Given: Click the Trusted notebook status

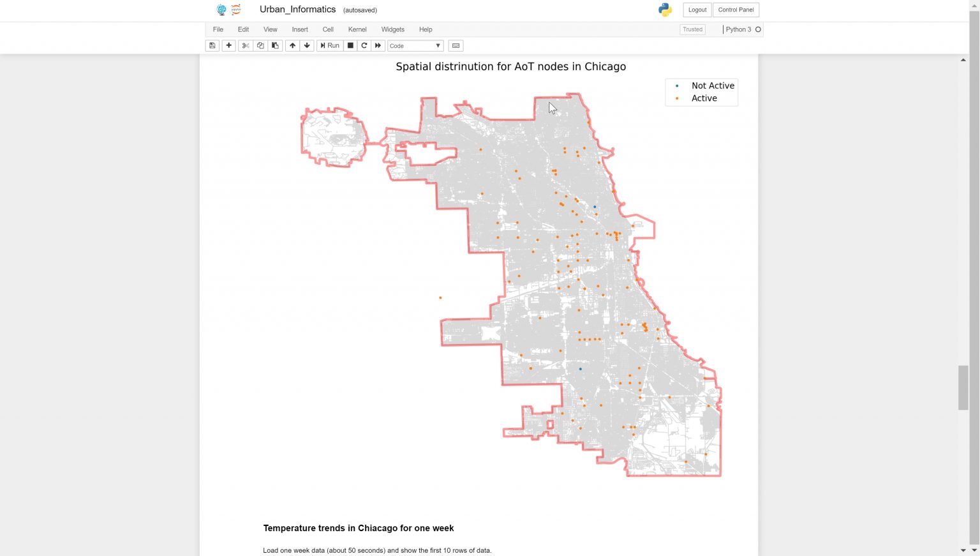Looking at the screenshot, I should tap(692, 29).
